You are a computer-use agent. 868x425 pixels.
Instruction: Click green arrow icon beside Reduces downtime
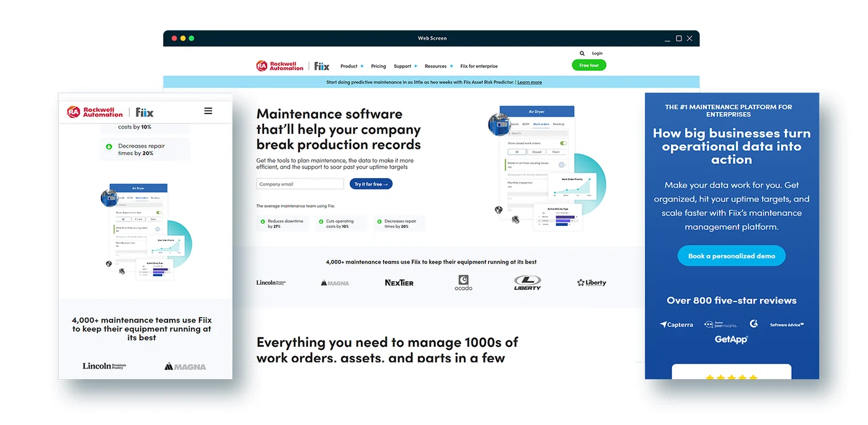click(263, 221)
